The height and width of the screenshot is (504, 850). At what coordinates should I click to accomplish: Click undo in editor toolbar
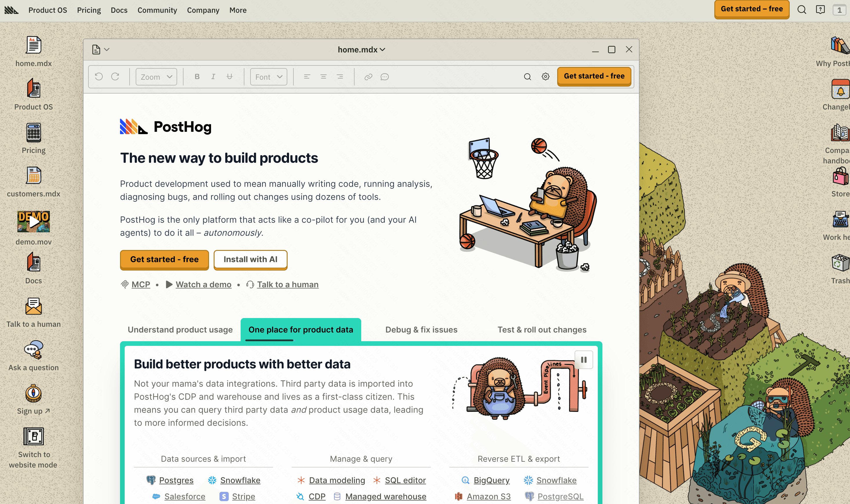pyautogui.click(x=99, y=77)
